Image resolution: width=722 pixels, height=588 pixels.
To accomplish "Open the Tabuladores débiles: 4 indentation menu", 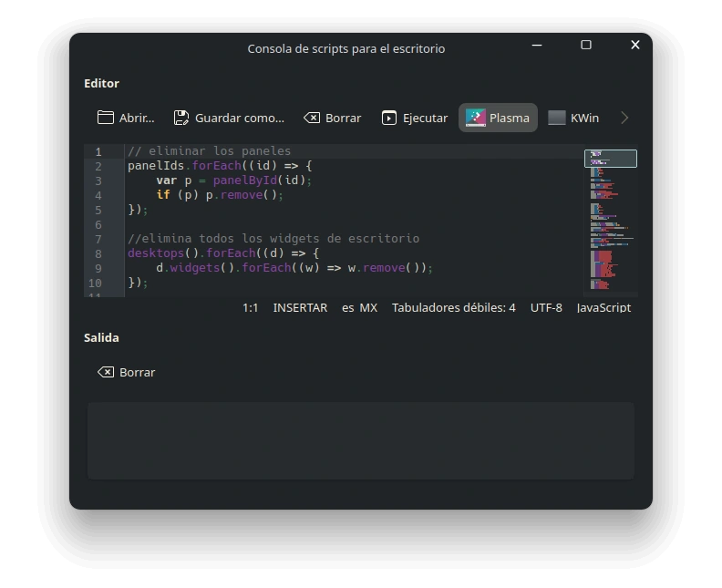I will (454, 307).
